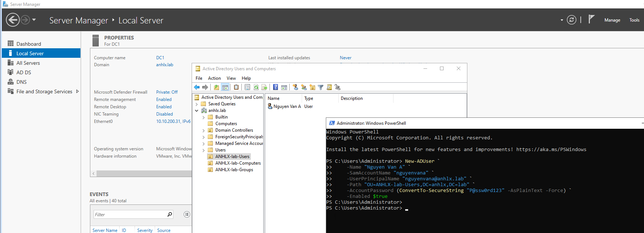Click the Create new group toolbar icon
This screenshot has height=233, width=644.
click(x=304, y=87)
